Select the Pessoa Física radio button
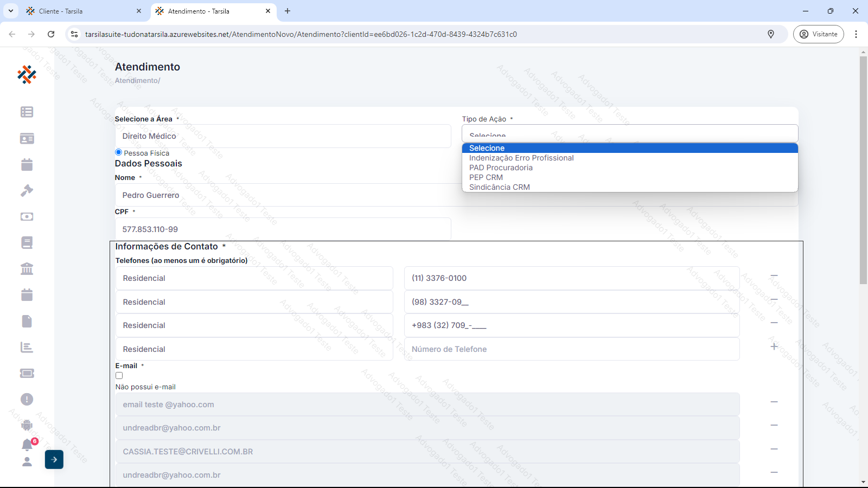 click(119, 152)
